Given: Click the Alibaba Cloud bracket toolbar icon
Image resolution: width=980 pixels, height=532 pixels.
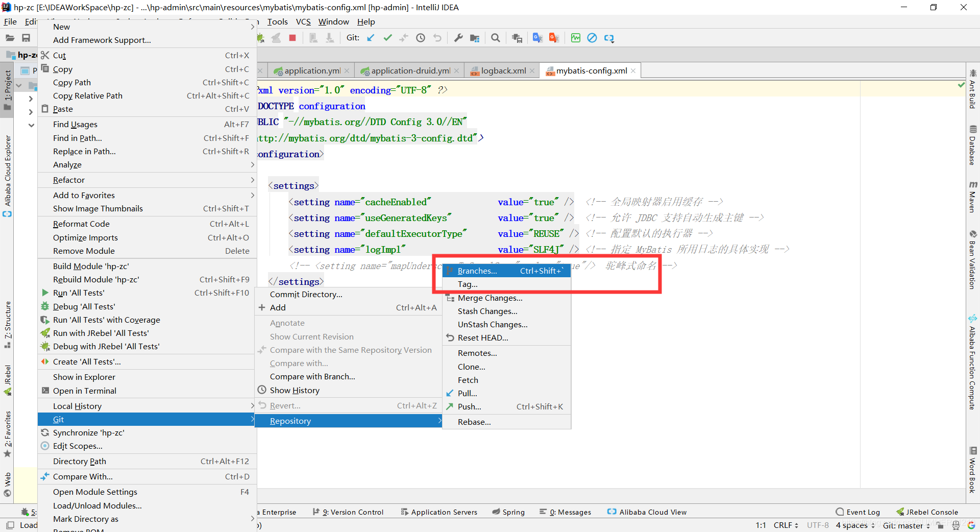Looking at the screenshot, I should tap(609, 38).
